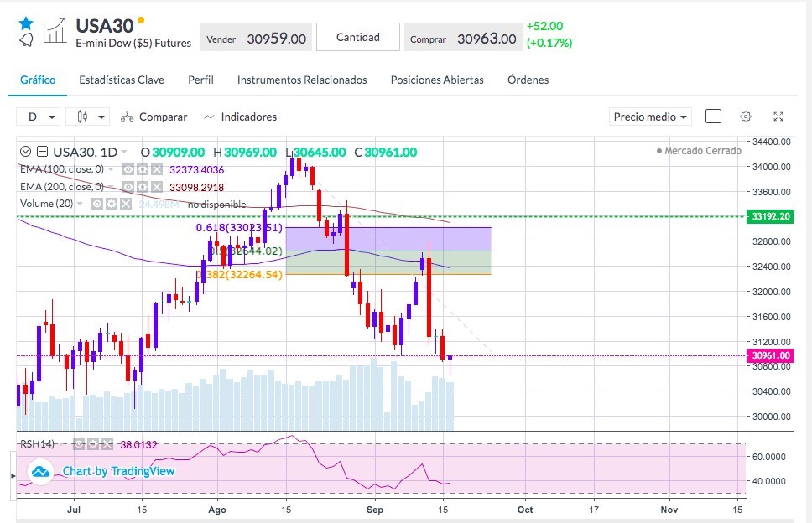The image size is (812, 523).
Task: Click the small arrow at left of RSI pane
Action: 13,475
